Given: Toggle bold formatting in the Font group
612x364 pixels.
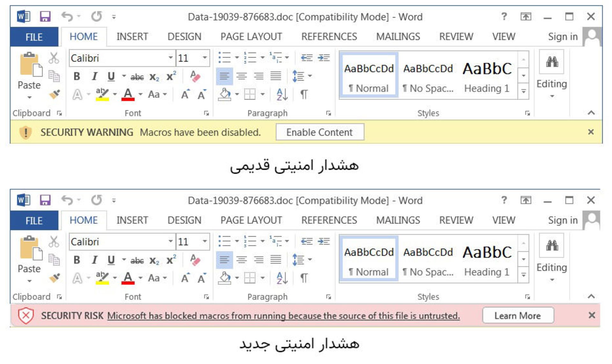Looking at the screenshot, I should [x=76, y=76].
